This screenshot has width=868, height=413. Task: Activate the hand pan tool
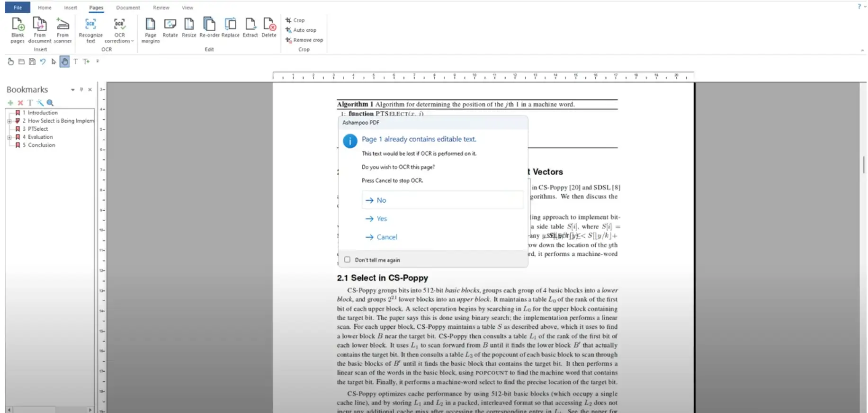(x=64, y=62)
